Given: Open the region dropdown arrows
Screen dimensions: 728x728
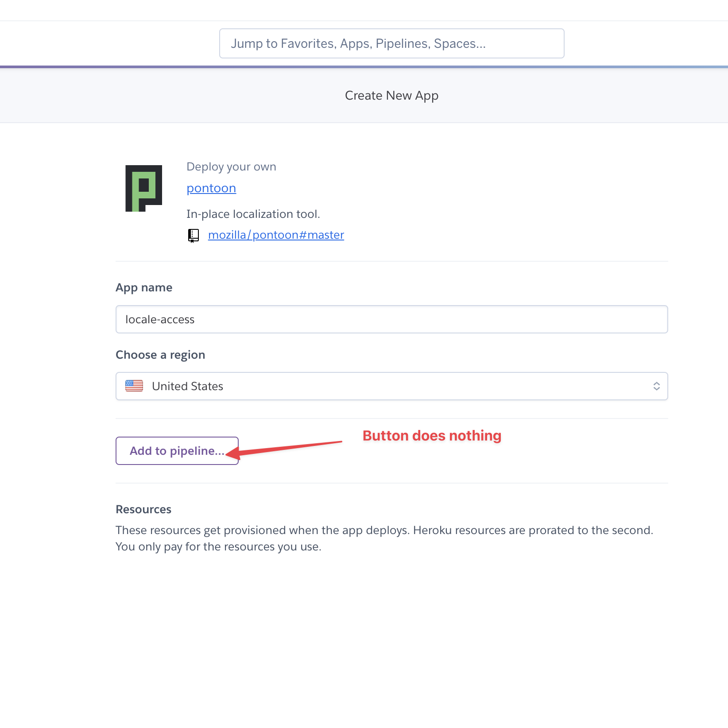Looking at the screenshot, I should coord(656,386).
